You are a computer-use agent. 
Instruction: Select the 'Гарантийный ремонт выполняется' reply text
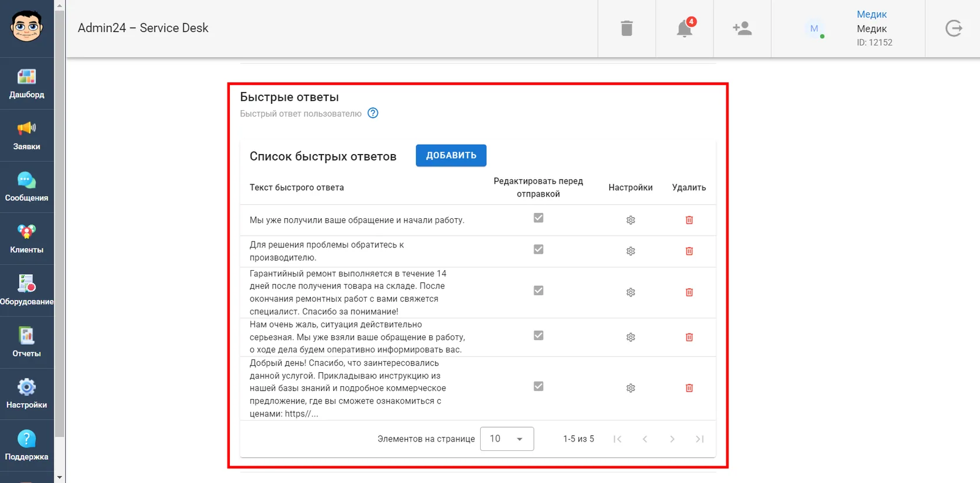348,292
